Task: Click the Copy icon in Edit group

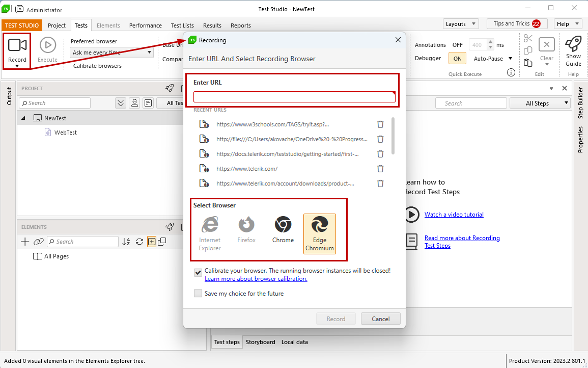Action: click(528, 50)
